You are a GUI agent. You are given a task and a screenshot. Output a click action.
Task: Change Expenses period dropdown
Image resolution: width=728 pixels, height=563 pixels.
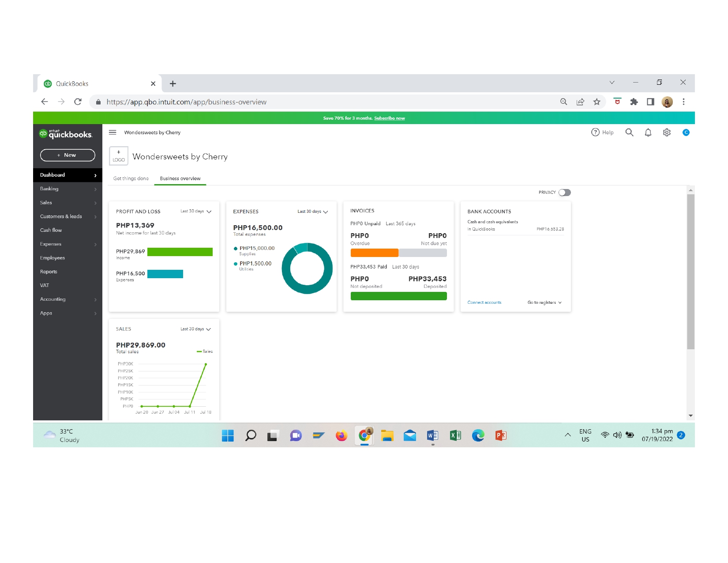coord(313,212)
